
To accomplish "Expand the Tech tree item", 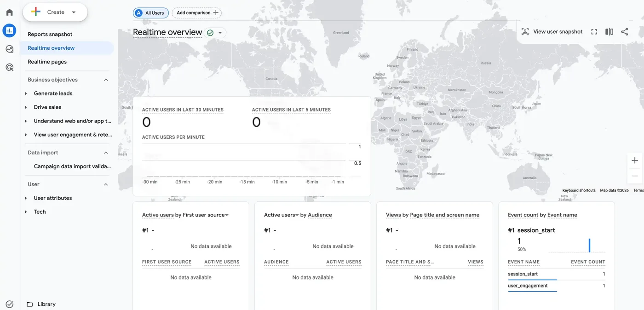I will click(x=26, y=212).
